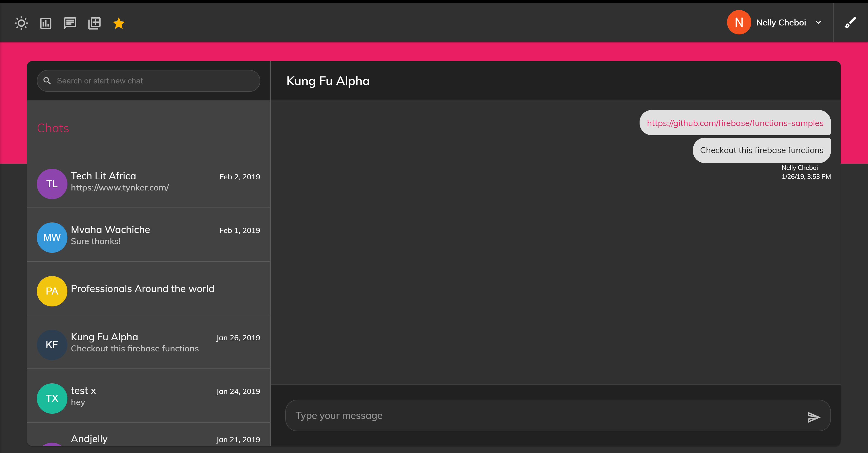Click the Checkout this firebase functions bubble
The height and width of the screenshot is (453, 868).
click(x=762, y=150)
